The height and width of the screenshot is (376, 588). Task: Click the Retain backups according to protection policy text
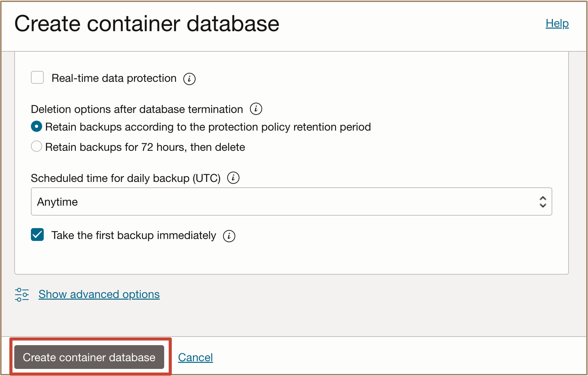[x=208, y=127]
